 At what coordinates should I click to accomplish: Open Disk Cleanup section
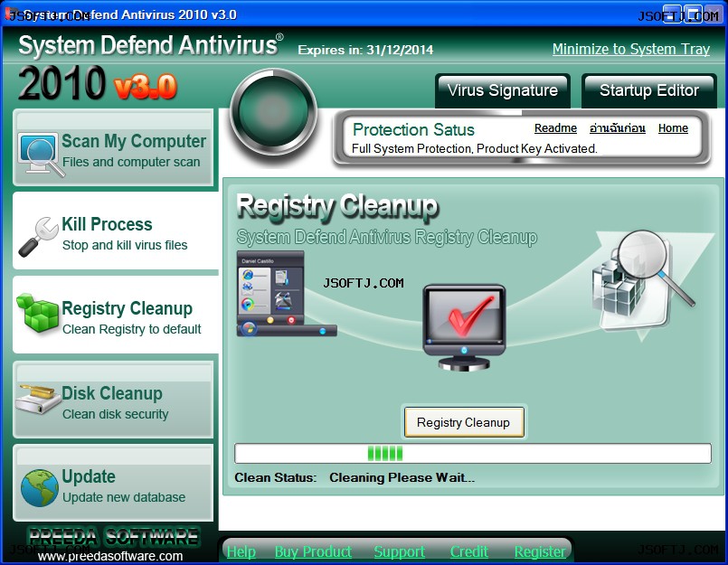pos(113,400)
